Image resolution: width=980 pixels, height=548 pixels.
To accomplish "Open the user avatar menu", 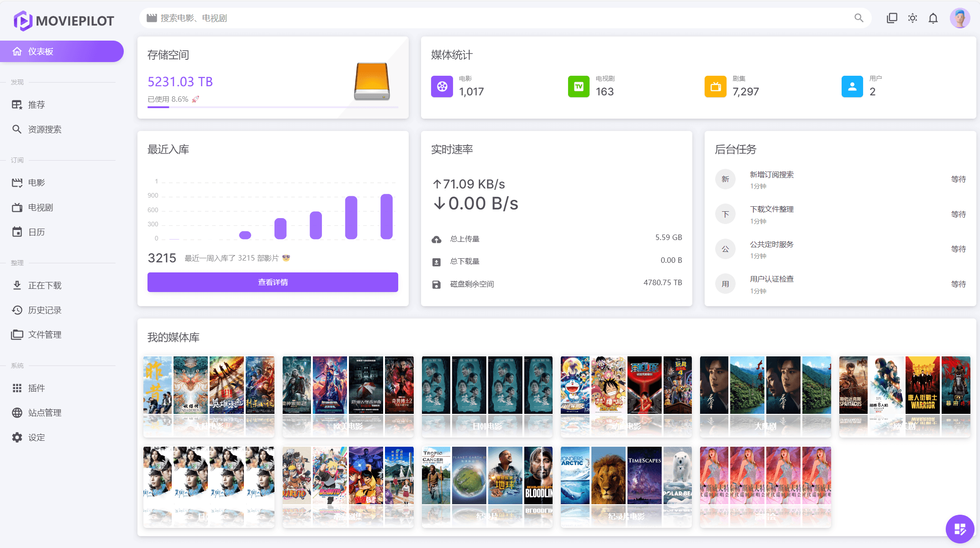I will pyautogui.click(x=960, y=18).
